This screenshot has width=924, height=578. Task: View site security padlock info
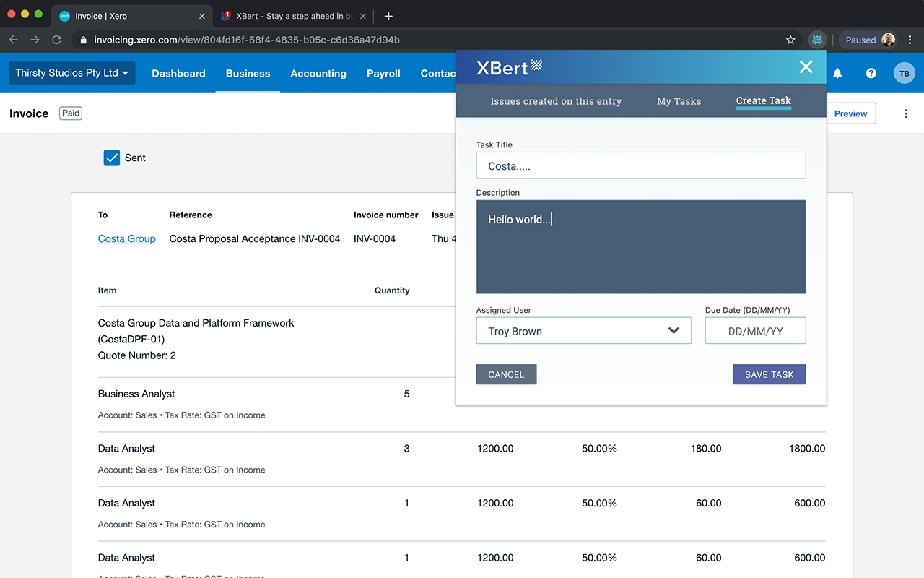point(84,40)
